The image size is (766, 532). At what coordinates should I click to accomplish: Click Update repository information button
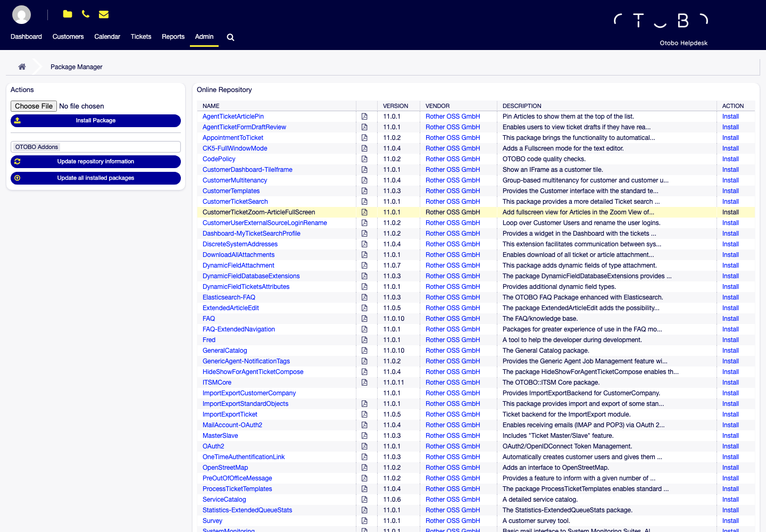click(x=96, y=162)
